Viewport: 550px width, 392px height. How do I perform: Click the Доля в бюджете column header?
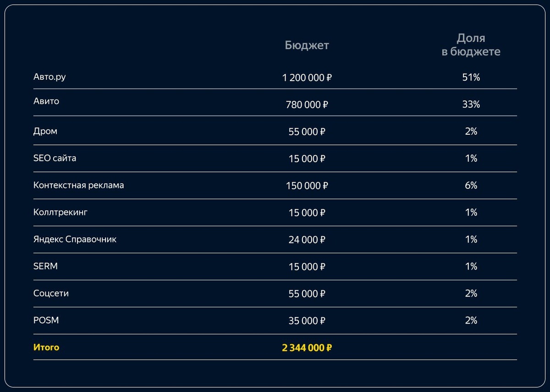[471, 45]
